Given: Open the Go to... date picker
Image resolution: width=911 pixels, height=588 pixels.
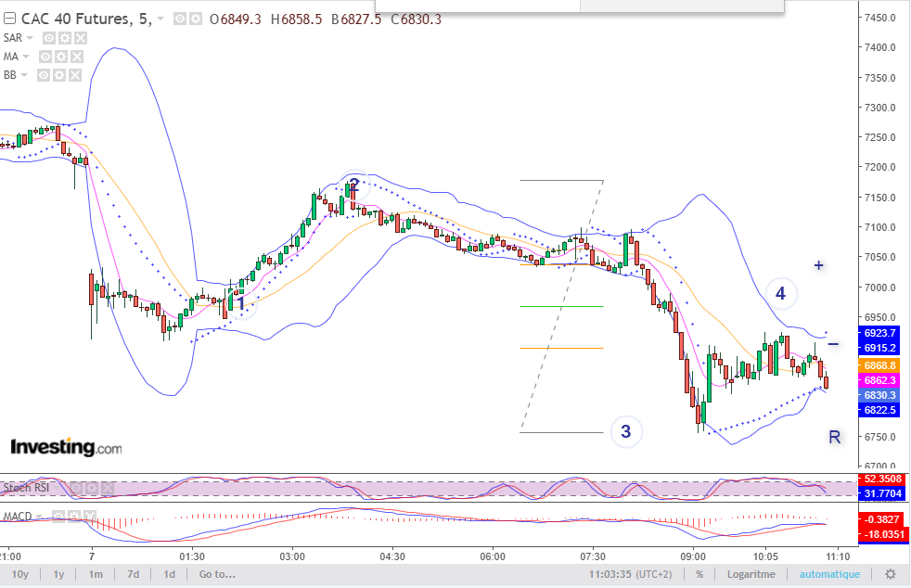Looking at the screenshot, I should click(x=217, y=575).
